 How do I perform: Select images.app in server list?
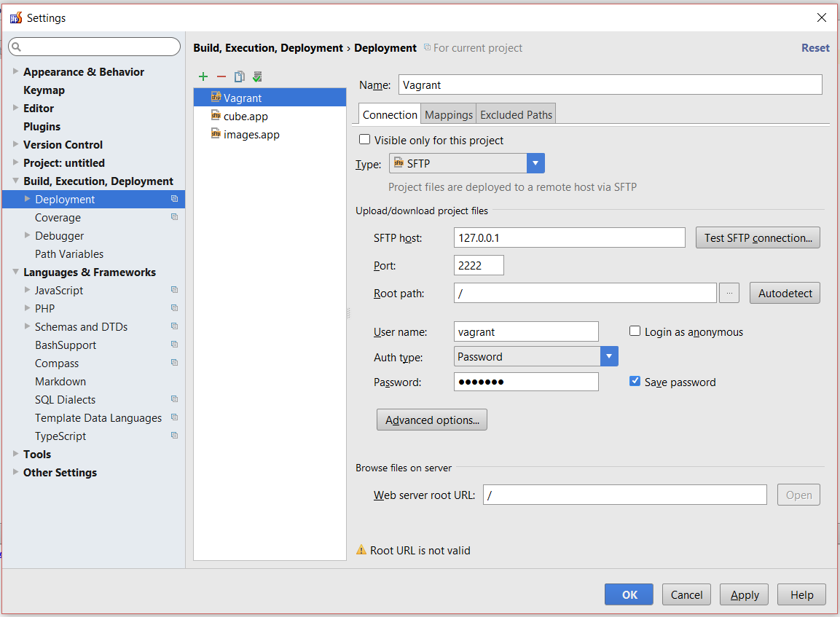pyautogui.click(x=270, y=134)
